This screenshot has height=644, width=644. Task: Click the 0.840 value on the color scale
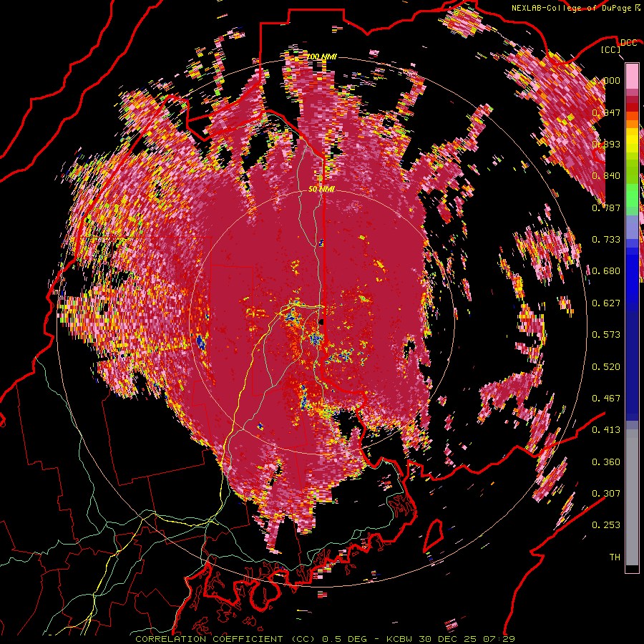click(606, 176)
